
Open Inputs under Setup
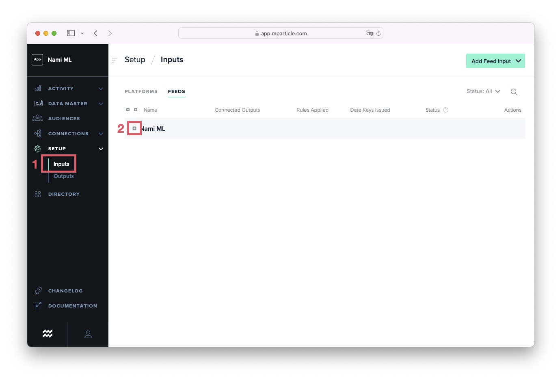point(61,164)
